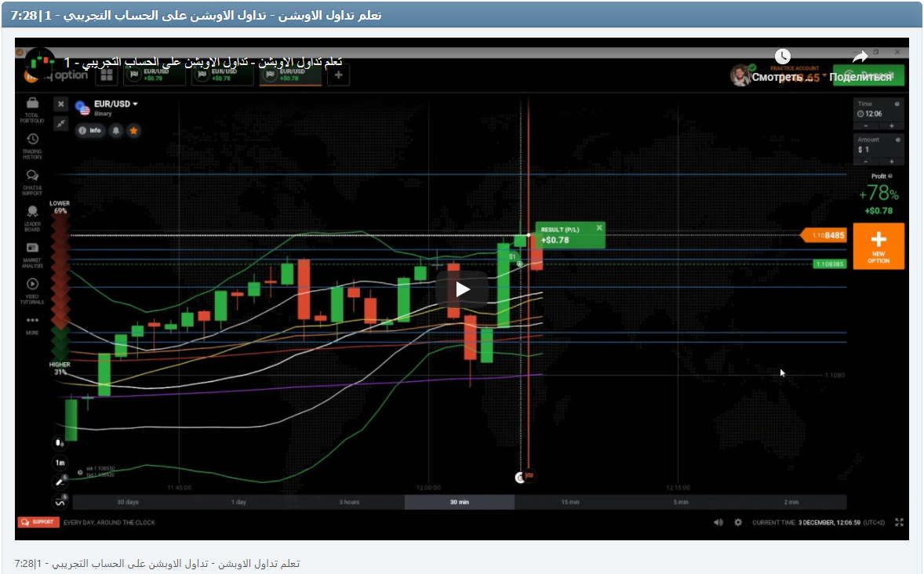Open the Leader Board sidebar icon
The width and height of the screenshot is (924, 574).
pyautogui.click(x=32, y=212)
